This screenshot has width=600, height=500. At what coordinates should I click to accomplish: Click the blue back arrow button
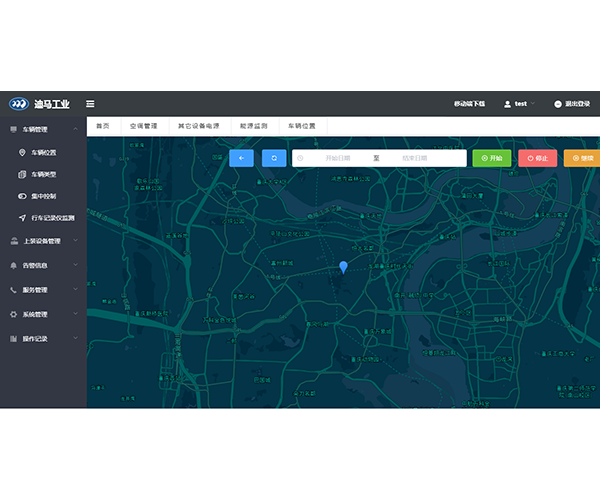coord(241,158)
